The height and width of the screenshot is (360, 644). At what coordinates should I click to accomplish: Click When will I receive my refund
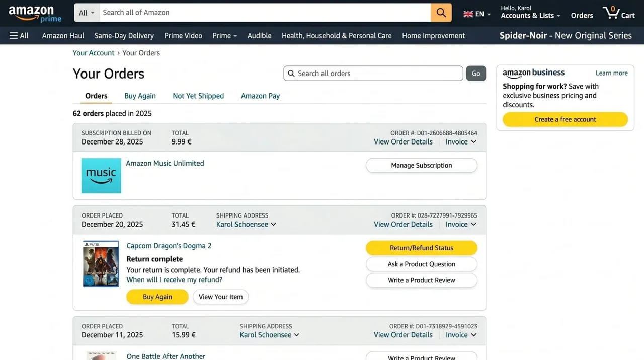[x=174, y=280]
